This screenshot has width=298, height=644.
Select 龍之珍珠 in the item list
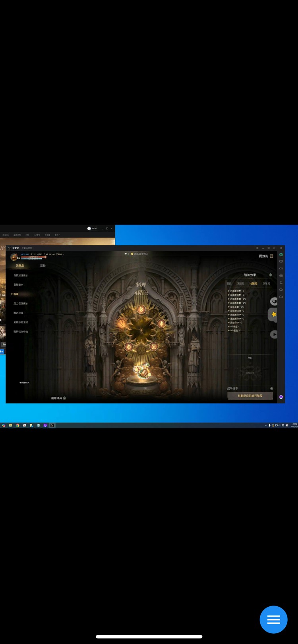[x=18, y=313]
